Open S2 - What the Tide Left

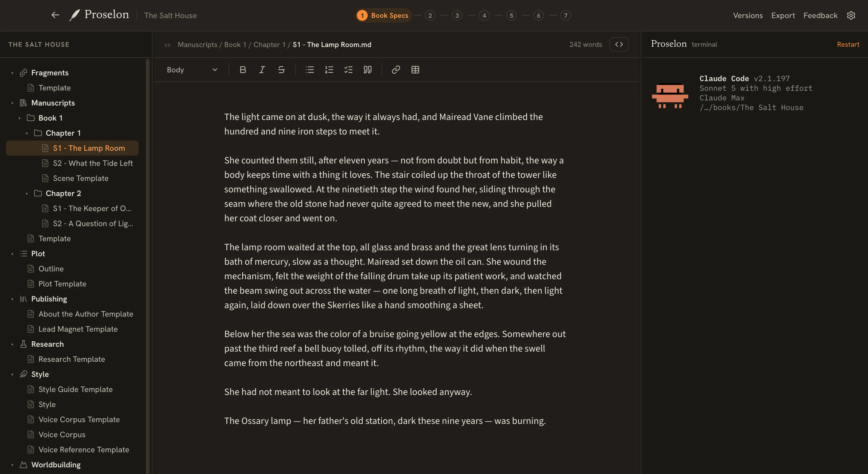(x=72, y=163)
